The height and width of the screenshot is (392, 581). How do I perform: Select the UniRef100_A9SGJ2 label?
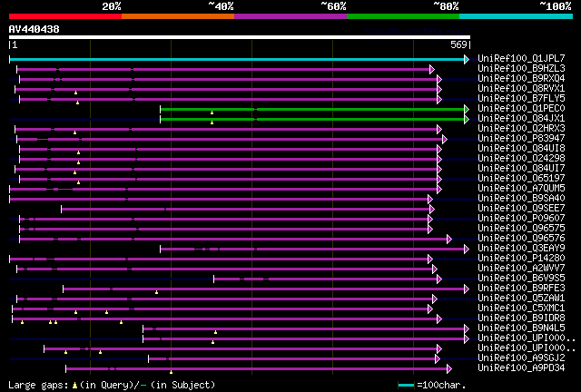521,358
